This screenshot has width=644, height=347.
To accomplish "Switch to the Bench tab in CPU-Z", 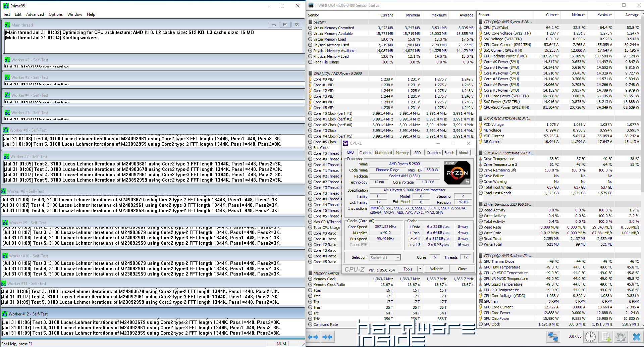I will tap(449, 153).
